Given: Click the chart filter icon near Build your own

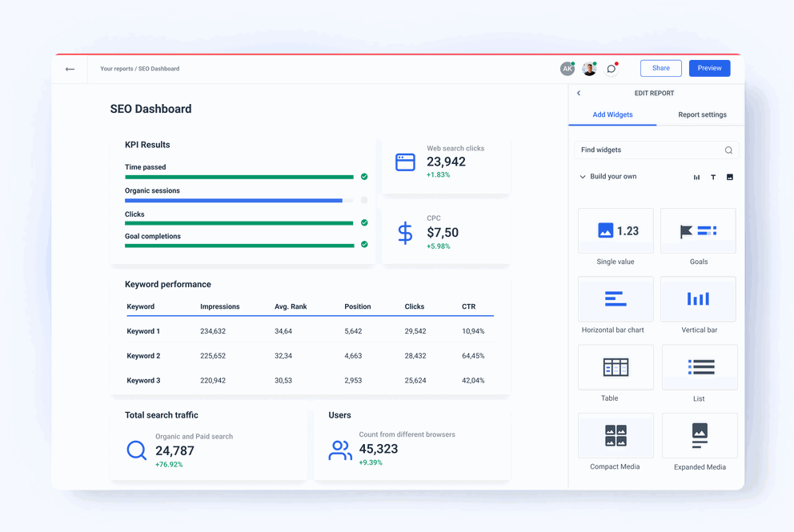Looking at the screenshot, I should click(x=696, y=177).
